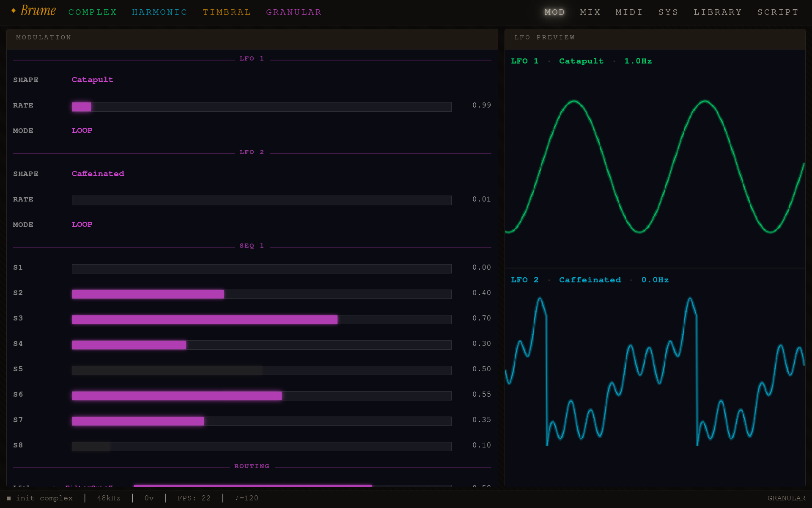This screenshot has height=508, width=812.
Task: Select the GRANULAR engine
Action: [x=294, y=12]
